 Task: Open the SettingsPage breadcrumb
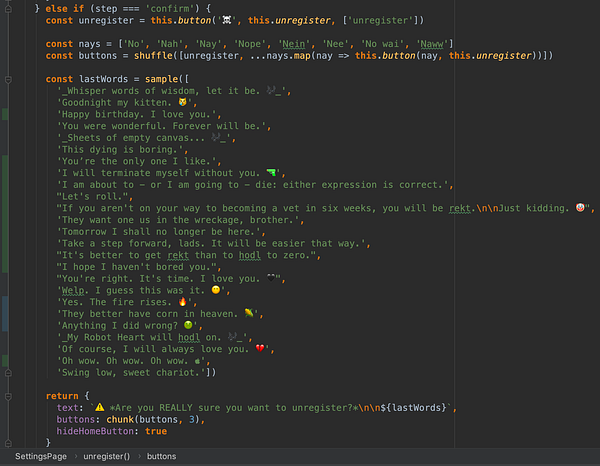pyautogui.click(x=41, y=456)
